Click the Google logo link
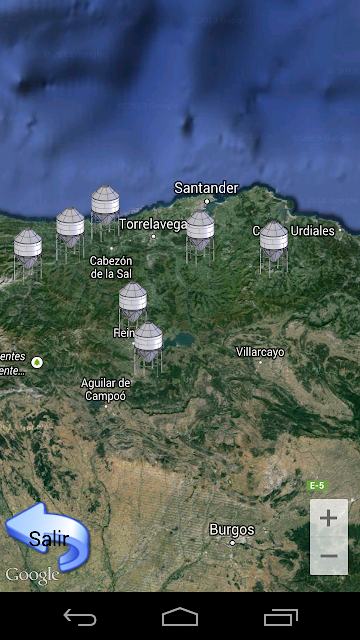Image resolution: width=360 pixels, height=640 pixels. tap(32, 576)
